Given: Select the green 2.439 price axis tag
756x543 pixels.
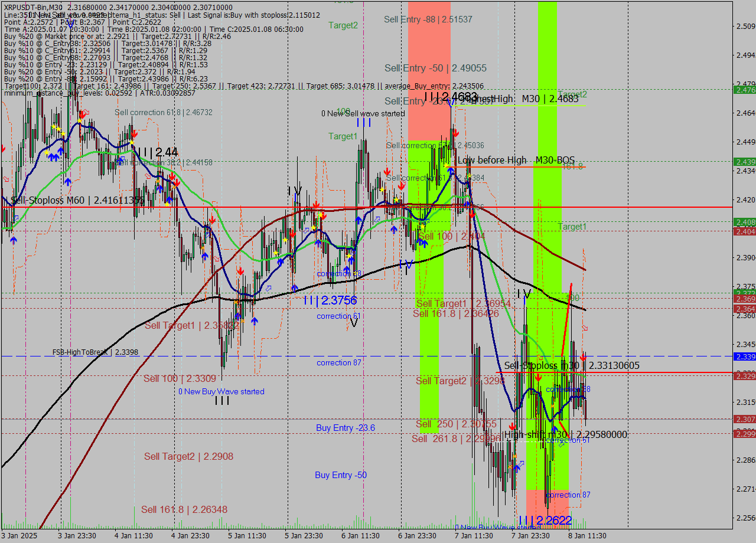Looking at the screenshot, I should click(744, 162).
